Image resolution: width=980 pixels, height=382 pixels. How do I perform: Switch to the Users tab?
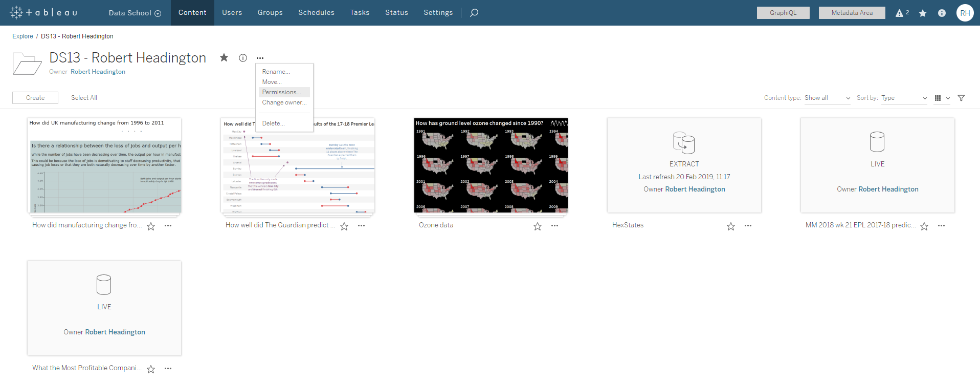click(x=232, y=13)
